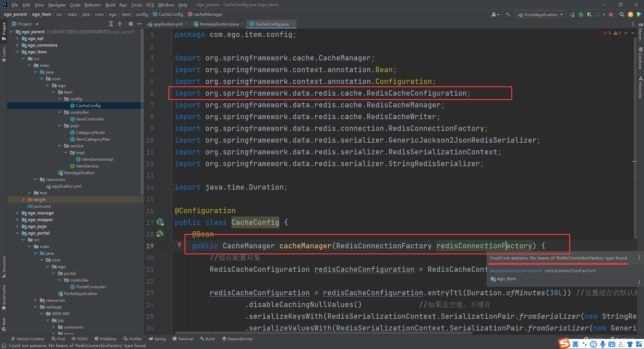Open the Maven tool window
644x349 pixels.
point(640,32)
